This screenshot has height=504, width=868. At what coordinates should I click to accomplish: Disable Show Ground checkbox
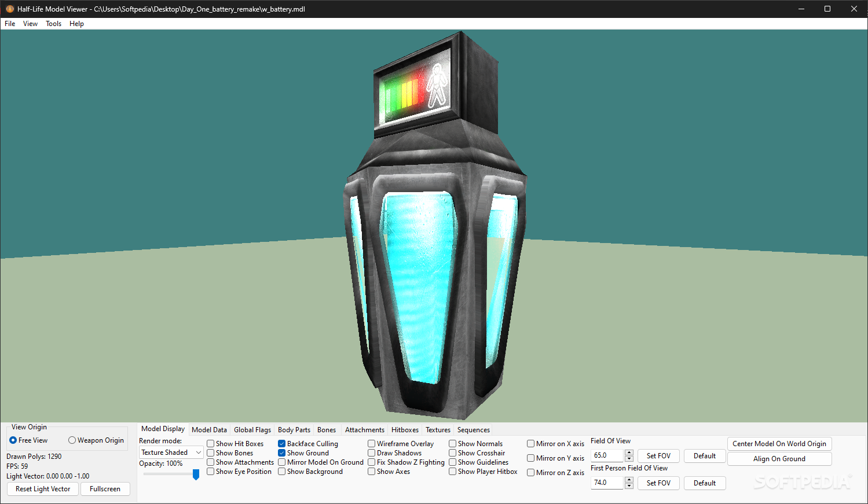tap(303, 453)
